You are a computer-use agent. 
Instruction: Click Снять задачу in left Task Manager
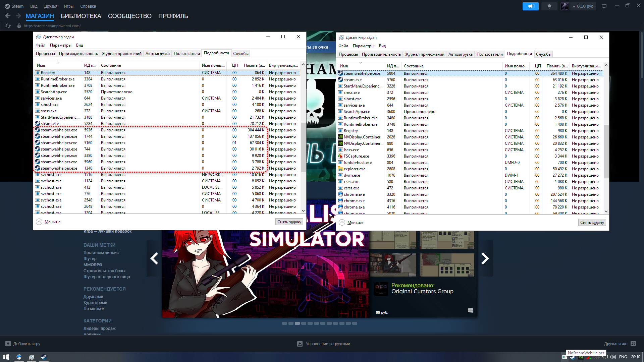(289, 222)
